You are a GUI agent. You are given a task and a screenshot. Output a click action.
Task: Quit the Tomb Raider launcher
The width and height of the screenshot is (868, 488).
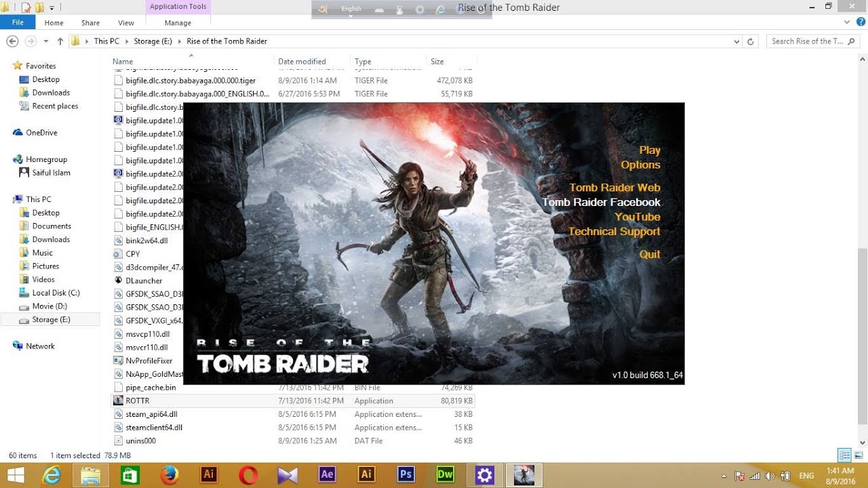tap(650, 254)
